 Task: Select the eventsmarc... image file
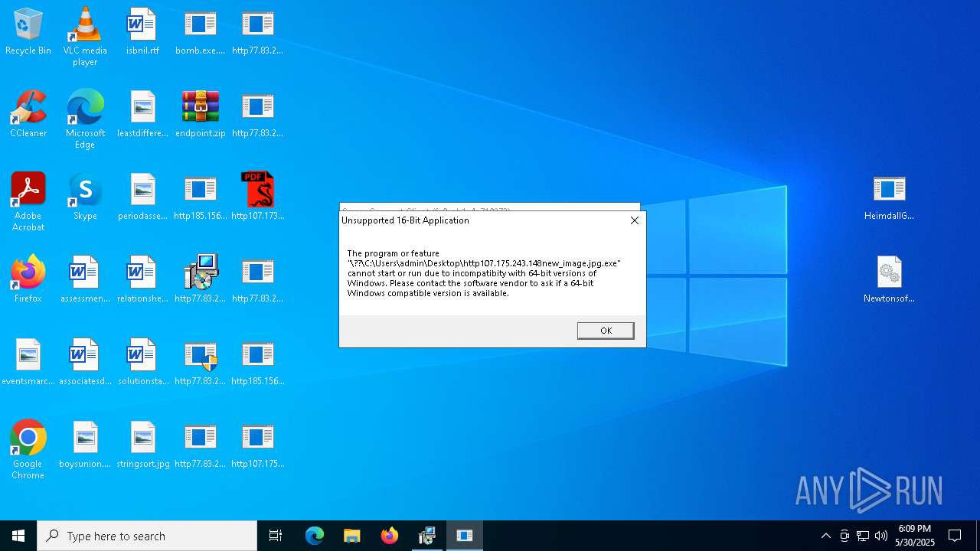point(28,363)
